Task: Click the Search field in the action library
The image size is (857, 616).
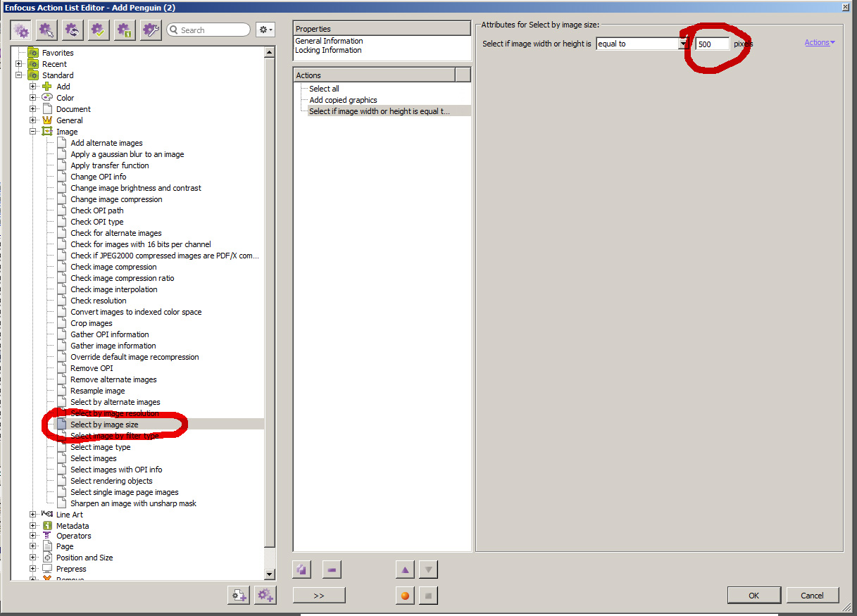Action: point(208,30)
